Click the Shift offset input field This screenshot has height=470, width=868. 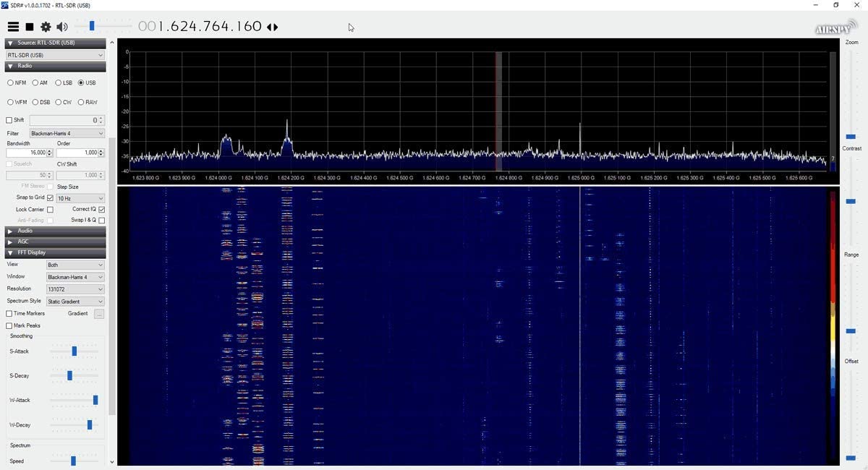point(65,120)
